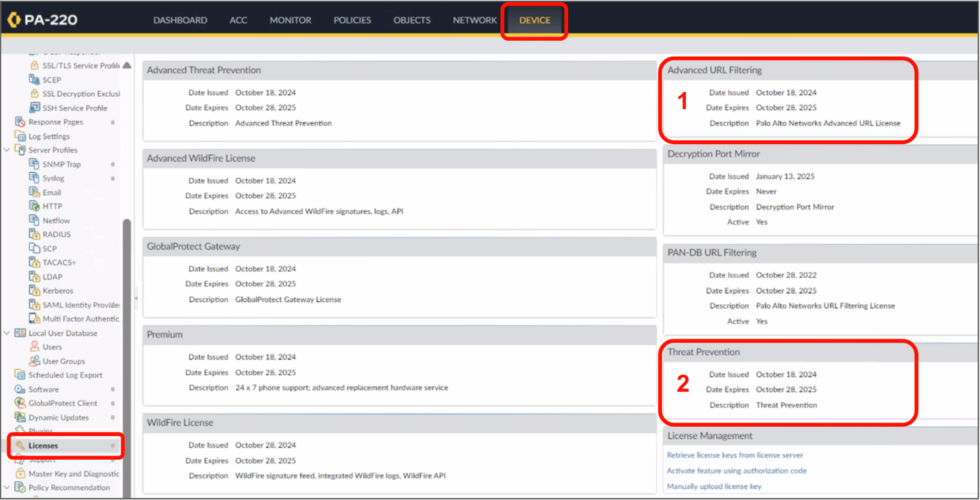Open the DASHBOARD tab
Viewport: 980px width, 500px height.
pyautogui.click(x=180, y=20)
